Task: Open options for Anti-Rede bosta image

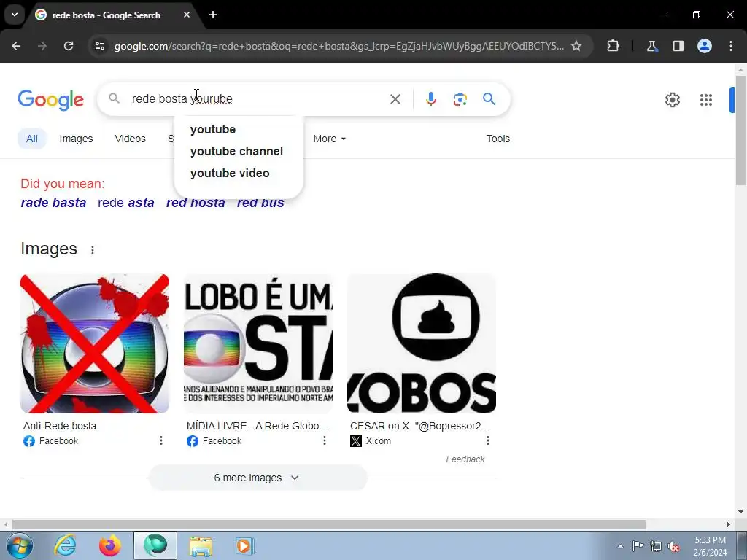Action: (x=161, y=440)
